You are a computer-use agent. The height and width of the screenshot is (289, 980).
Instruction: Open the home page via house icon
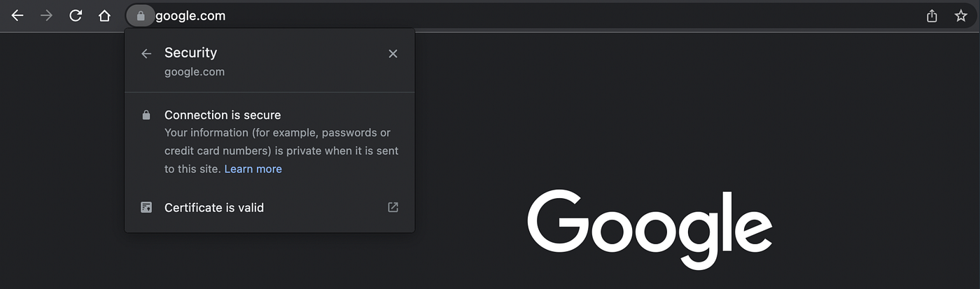click(x=104, y=15)
